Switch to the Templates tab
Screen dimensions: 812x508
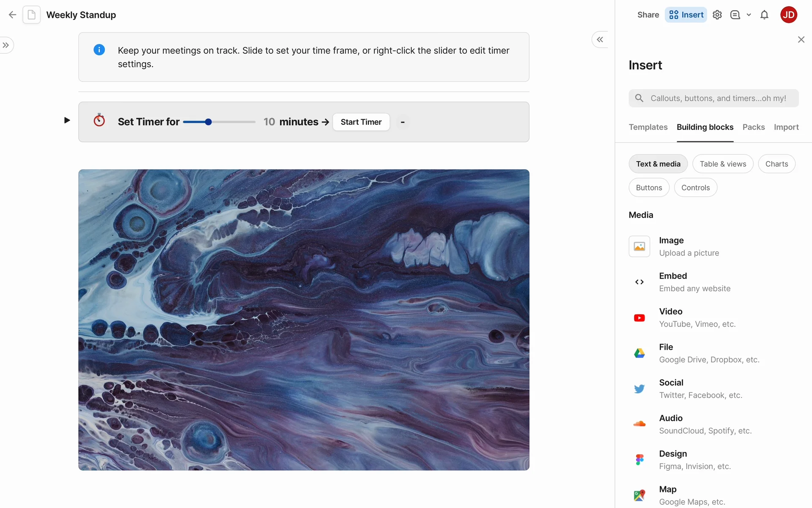tap(648, 127)
